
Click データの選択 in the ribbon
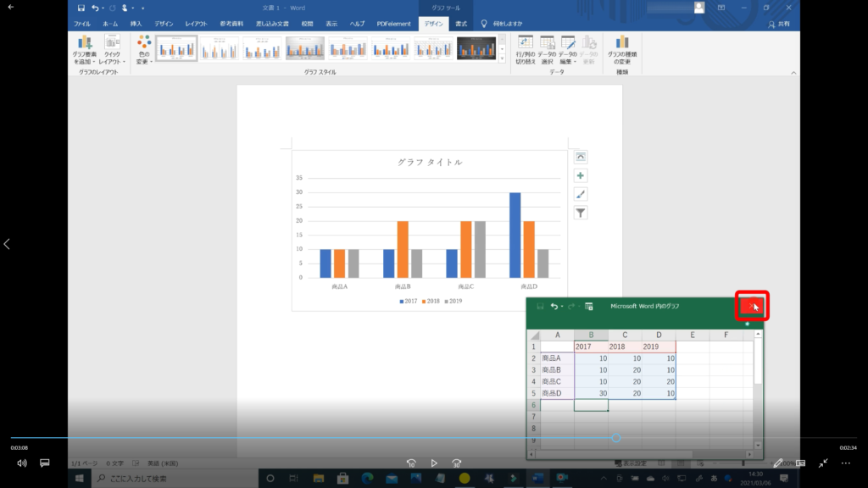tap(547, 50)
